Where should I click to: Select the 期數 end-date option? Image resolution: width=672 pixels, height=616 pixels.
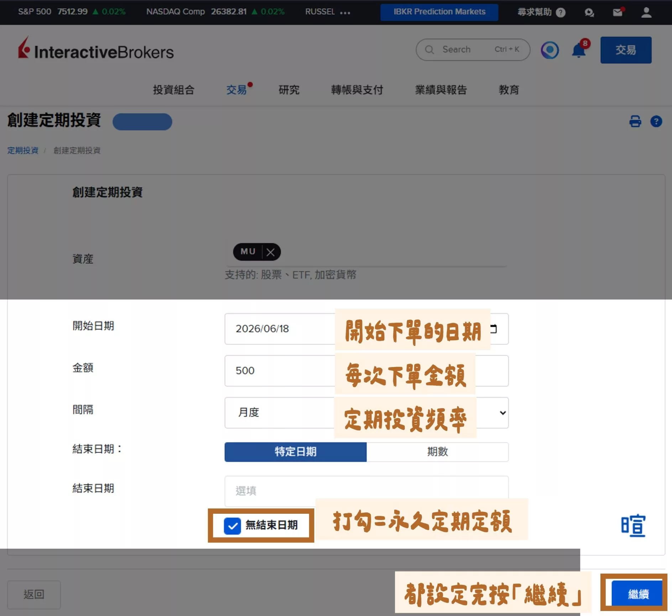tap(437, 452)
